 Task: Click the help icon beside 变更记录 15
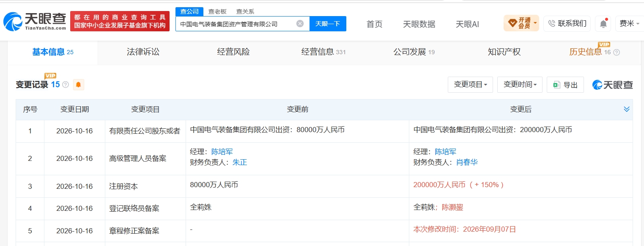click(66, 85)
